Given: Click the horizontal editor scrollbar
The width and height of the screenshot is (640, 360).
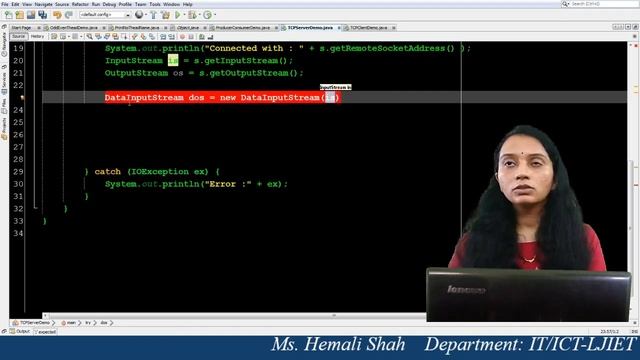Looking at the screenshot, I should click(235, 316).
